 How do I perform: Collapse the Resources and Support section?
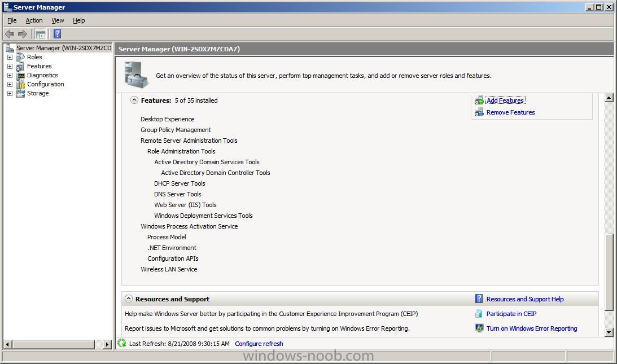(129, 299)
